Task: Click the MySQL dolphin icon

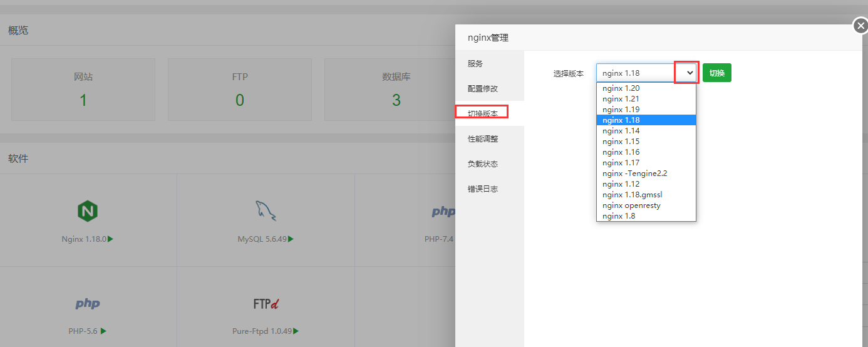Action: tap(266, 211)
